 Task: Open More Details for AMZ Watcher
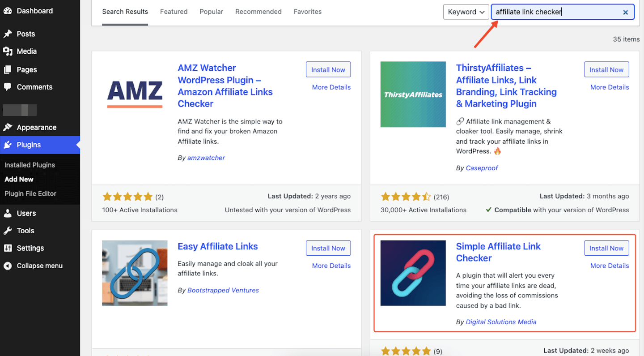[331, 87]
